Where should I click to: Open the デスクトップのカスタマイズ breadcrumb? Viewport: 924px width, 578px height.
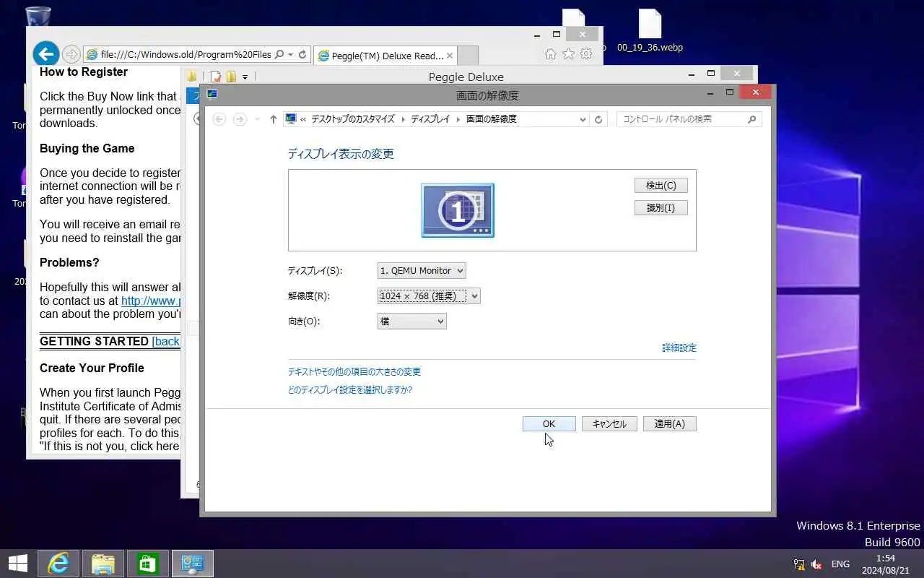pos(353,119)
